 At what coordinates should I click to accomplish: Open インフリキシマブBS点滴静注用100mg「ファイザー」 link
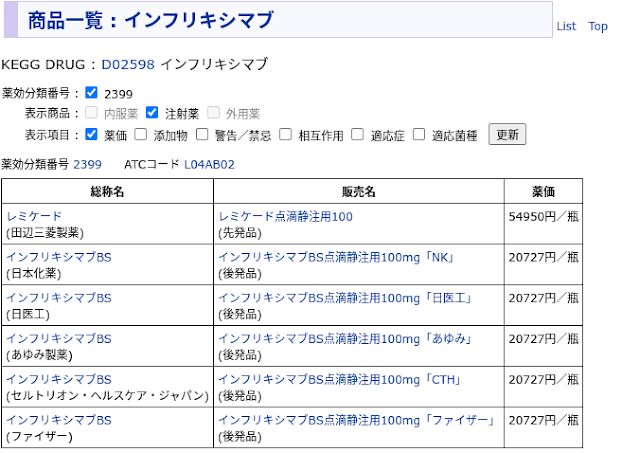(357, 420)
